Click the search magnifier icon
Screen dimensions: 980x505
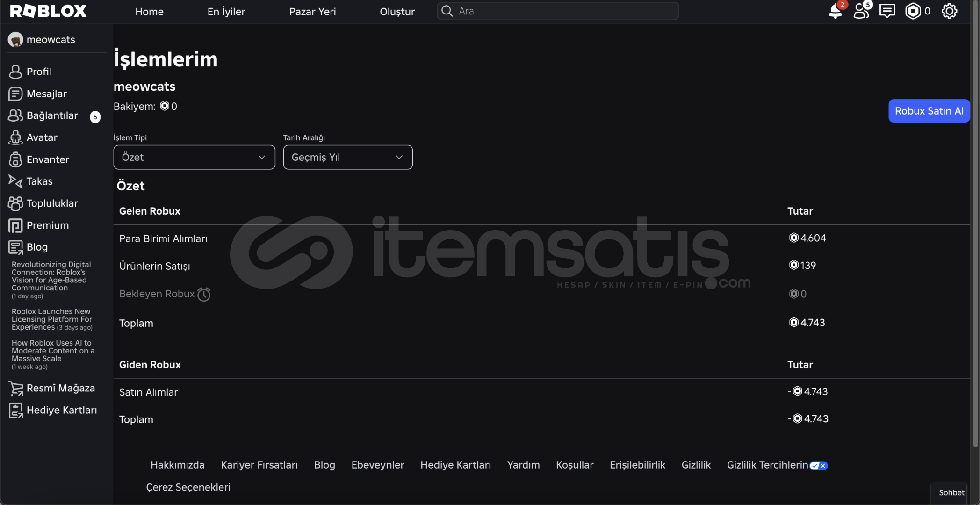447,11
